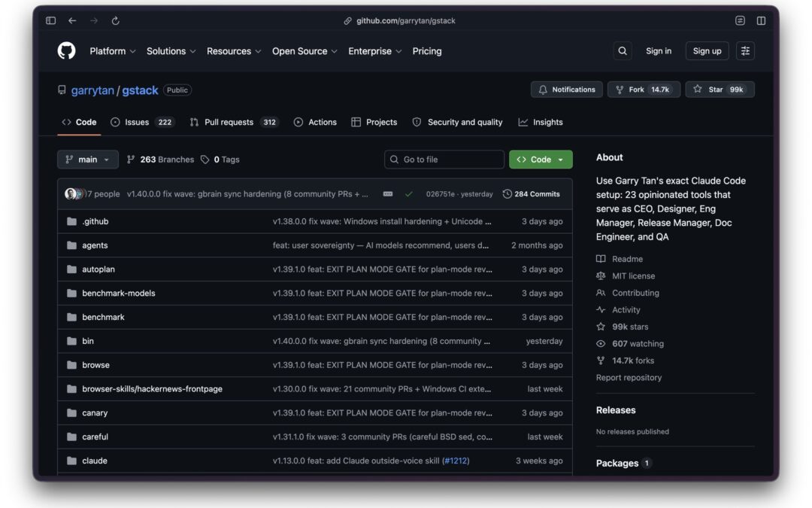Screen dimensions: 812x508
Task: Open the autoplan folder
Action: pyautogui.click(x=98, y=269)
